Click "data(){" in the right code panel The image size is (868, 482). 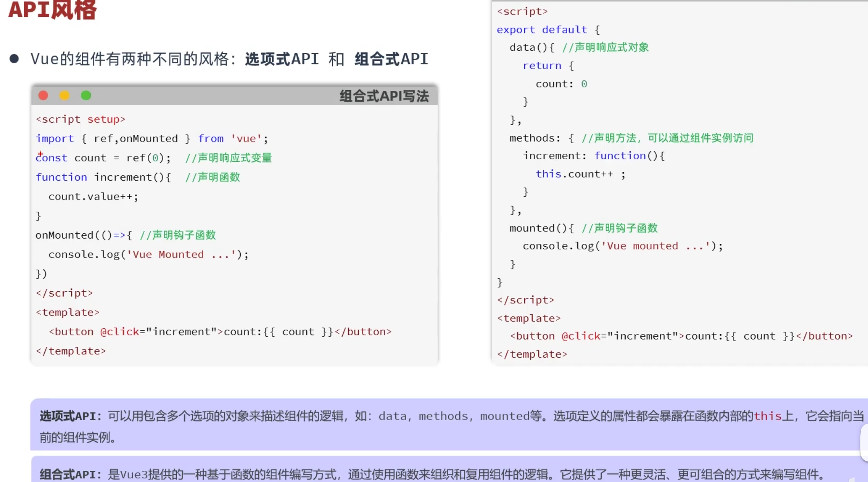click(532, 47)
